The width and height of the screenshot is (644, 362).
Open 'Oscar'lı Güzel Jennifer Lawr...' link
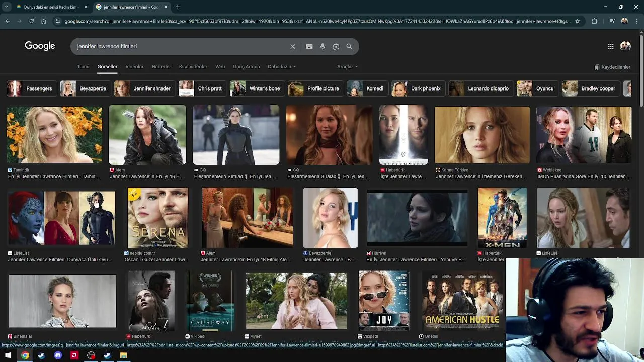(157, 260)
